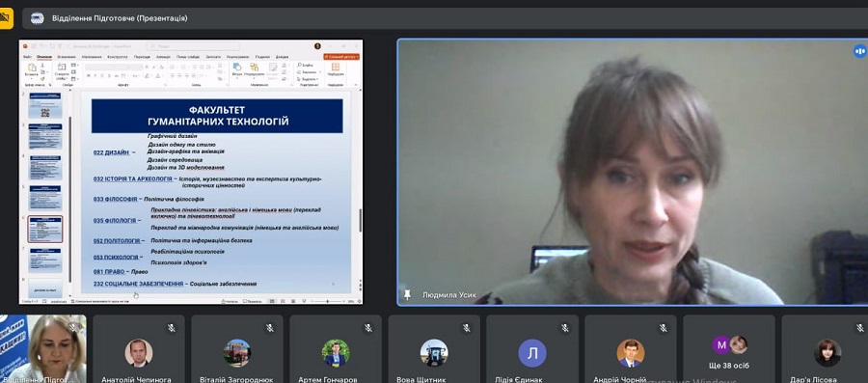This screenshot has height=383, width=868.
Task: Click the Спільний доступ share button
Action: click(x=341, y=57)
